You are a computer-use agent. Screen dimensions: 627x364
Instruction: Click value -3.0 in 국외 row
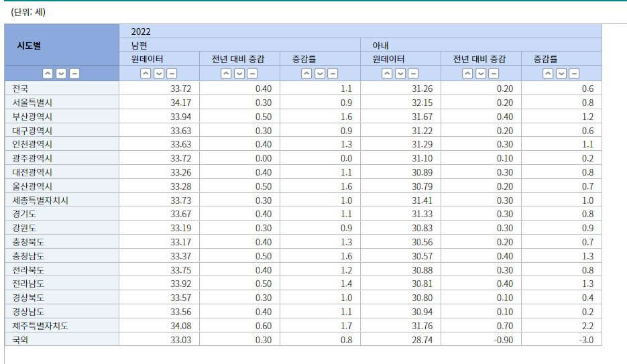tap(587, 340)
